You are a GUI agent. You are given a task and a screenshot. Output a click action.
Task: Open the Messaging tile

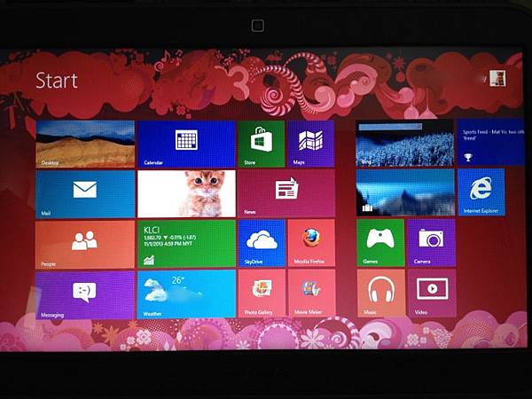click(85, 295)
